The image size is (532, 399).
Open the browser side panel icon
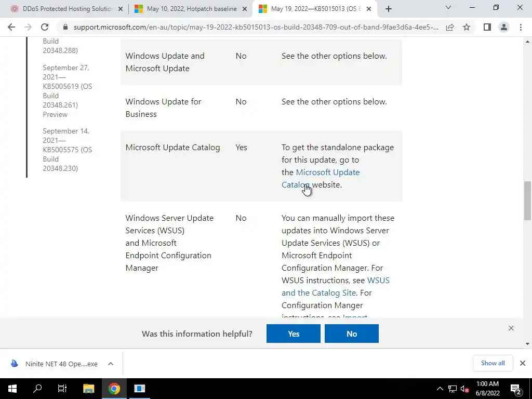coord(487,27)
